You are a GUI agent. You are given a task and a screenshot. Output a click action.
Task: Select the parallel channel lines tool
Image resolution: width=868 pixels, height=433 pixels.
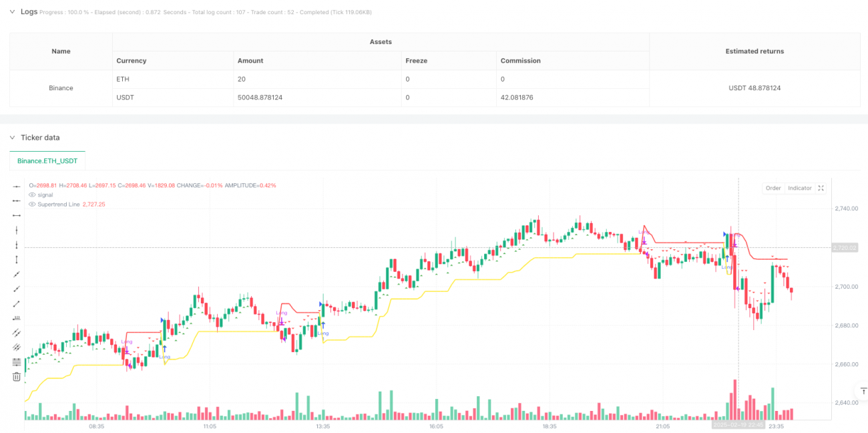tap(17, 333)
